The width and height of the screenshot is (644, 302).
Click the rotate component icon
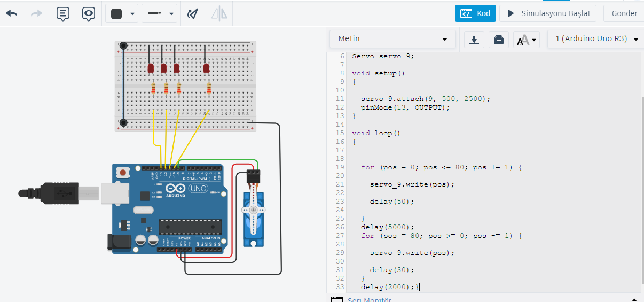[192, 14]
